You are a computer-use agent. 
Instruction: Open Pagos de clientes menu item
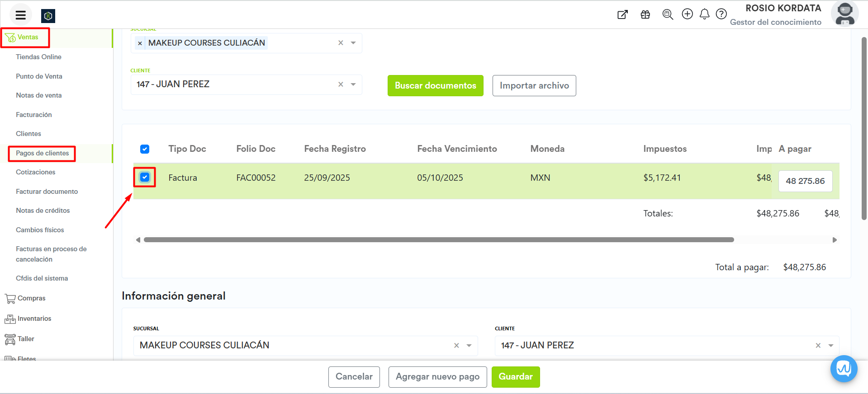[42, 153]
